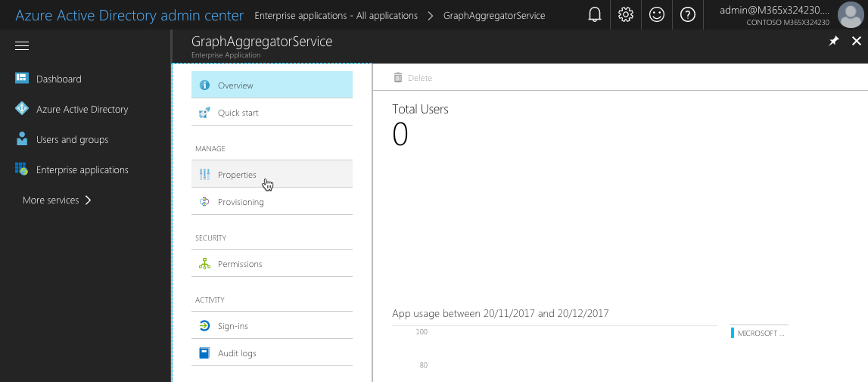This screenshot has height=382, width=868.
Task: Open portal settings gear
Action: click(x=626, y=15)
